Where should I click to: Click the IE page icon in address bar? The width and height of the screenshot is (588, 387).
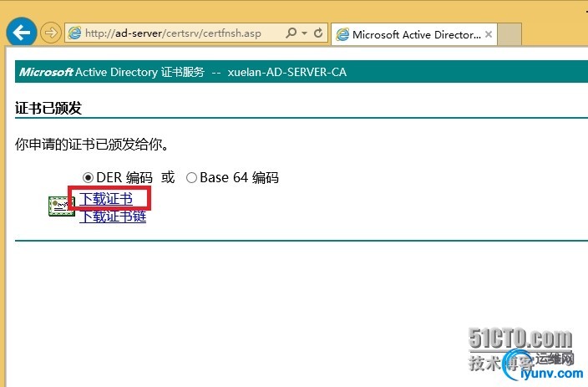pyautogui.click(x=74, y=33)
